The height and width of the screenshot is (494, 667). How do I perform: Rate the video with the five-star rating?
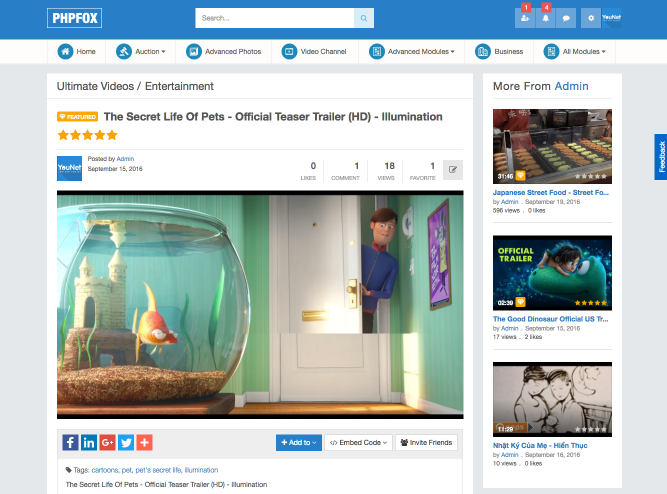tap(87, 135)
